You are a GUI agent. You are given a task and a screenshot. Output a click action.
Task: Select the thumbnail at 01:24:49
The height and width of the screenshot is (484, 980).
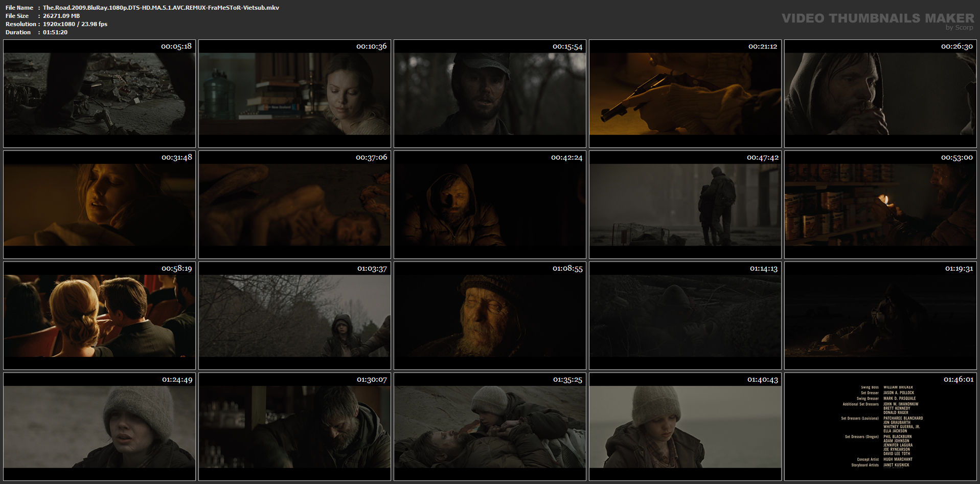pyautogui.click(x=99, y=427)
